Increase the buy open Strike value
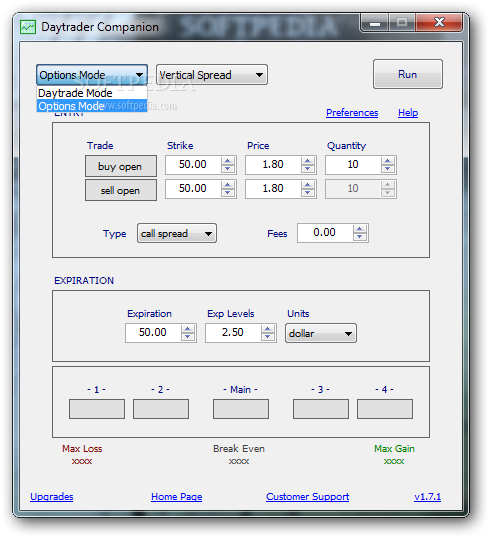 point(228,161)
